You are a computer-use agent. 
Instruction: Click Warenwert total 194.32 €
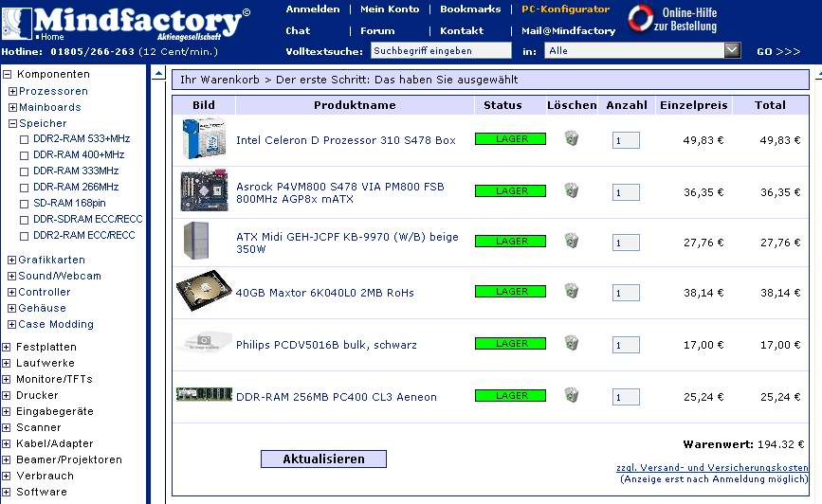(743, 444)
